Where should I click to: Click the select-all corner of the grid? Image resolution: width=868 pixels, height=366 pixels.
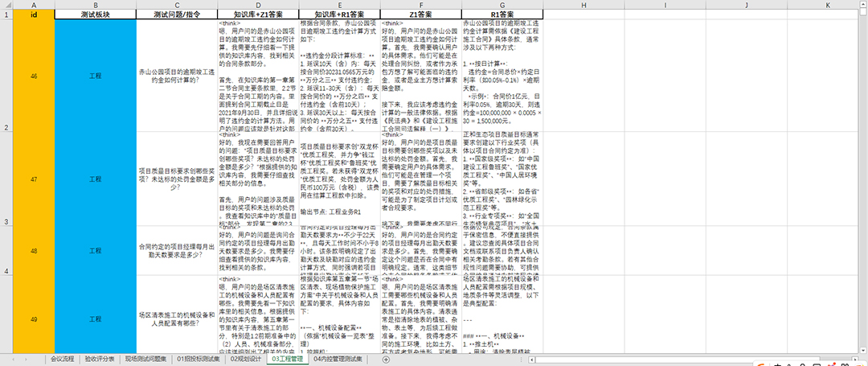(x=6, y=6)
